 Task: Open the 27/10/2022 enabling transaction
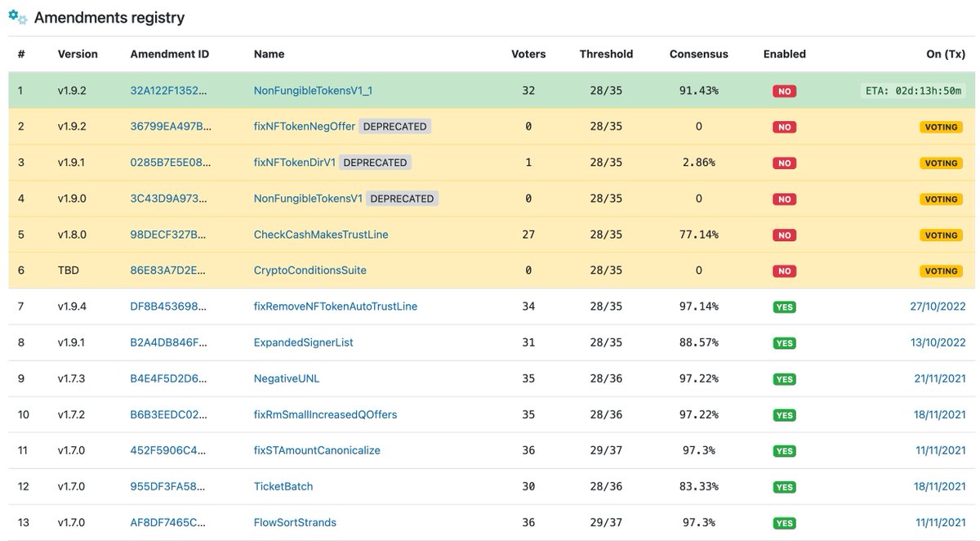[938, 306]
